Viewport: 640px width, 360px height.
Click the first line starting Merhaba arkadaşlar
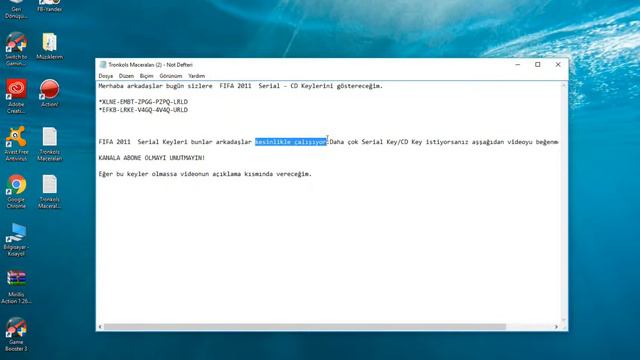click(241, 86)
